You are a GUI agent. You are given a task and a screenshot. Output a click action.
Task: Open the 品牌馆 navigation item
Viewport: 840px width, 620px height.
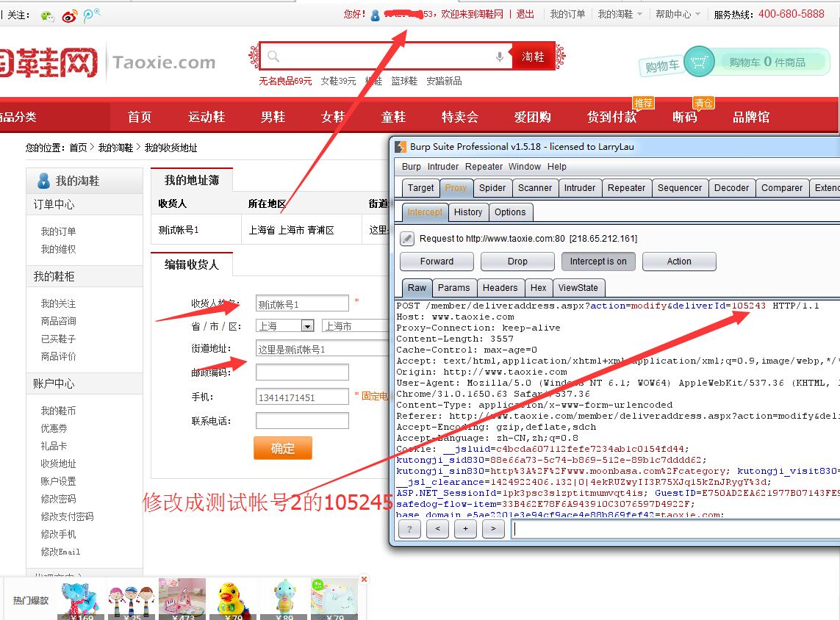(x=751, y=117)
